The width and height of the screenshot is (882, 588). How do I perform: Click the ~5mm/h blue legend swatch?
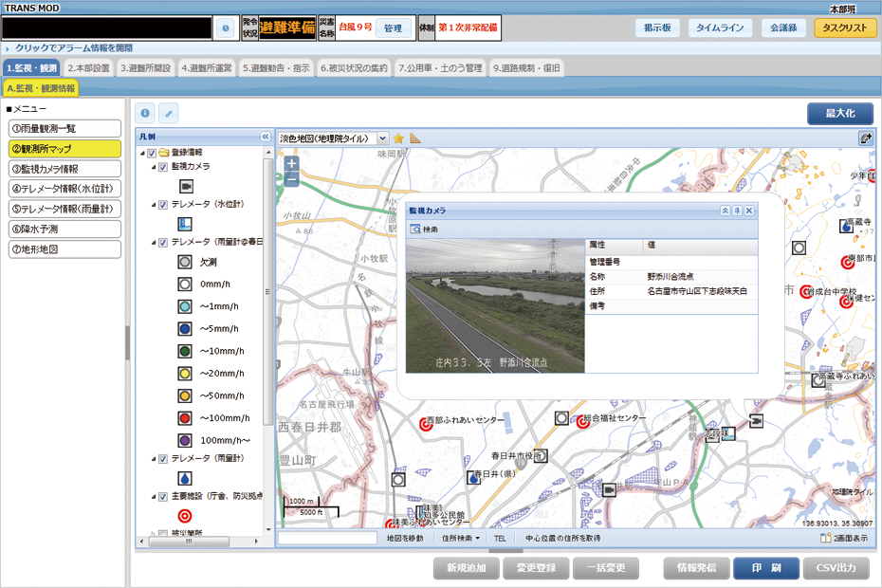coord(185,328)
